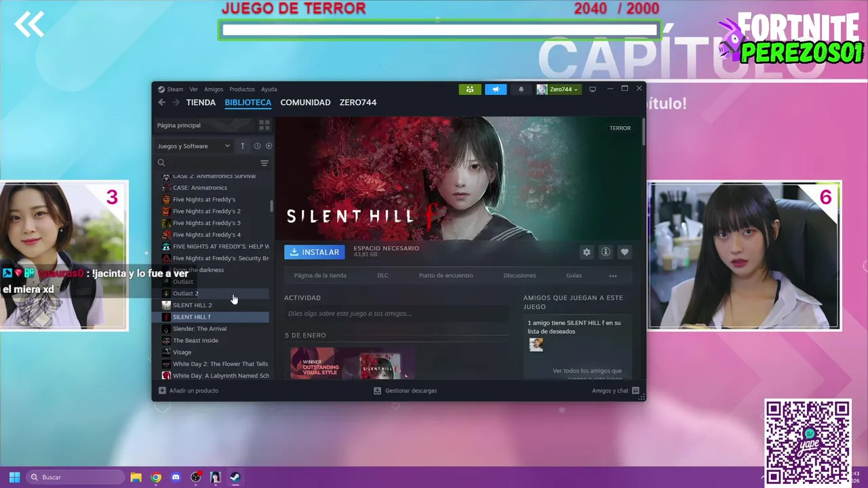The height and width of the screenshot is (488, 868).
Task: Open more options ellipsis in game tabs
Action: 613,276
